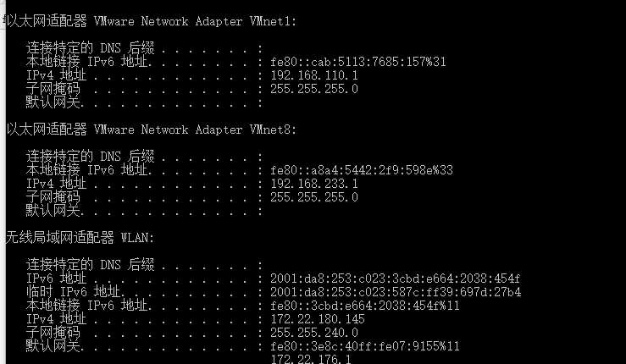Click the IPv6 address ending in 2038:454f
Viewport: 626px width, 364px height.
[x=395, y=279]
